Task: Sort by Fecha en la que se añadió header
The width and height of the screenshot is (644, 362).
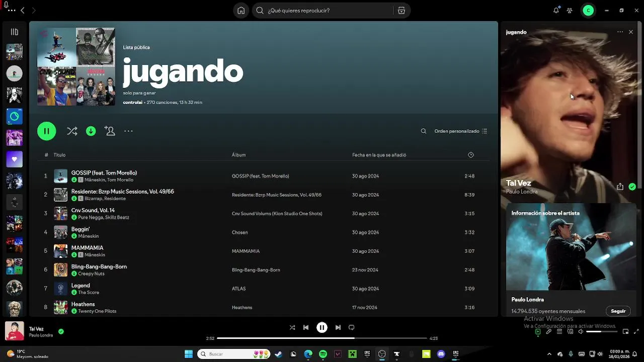Action: pyautogui.click(x=379, y=155)
